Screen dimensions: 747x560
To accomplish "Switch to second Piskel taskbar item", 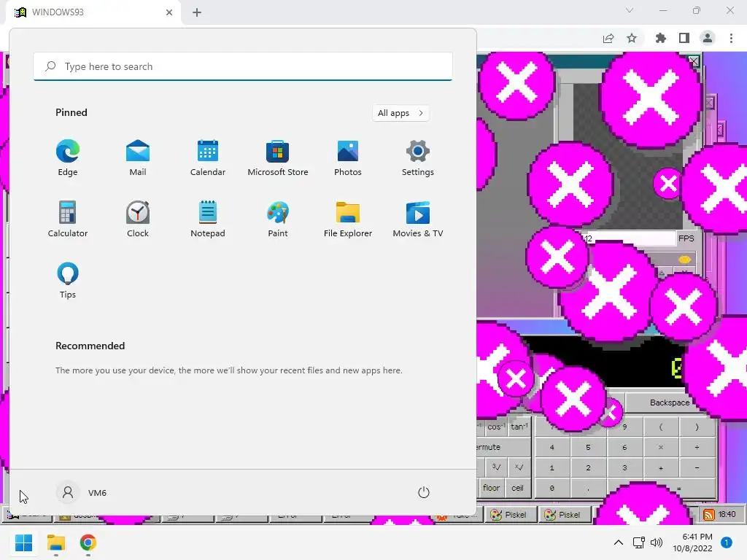I will coord(565,514).
